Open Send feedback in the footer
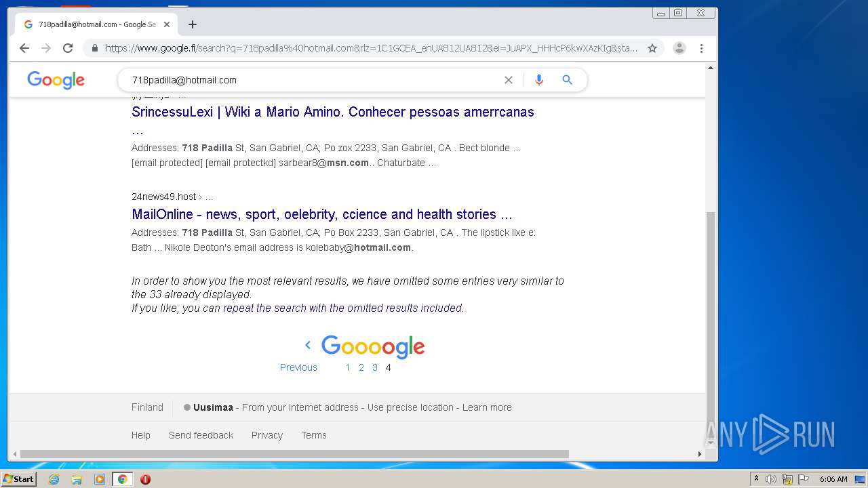The height and width of the screenshot is (488, 868). [201, 435]
